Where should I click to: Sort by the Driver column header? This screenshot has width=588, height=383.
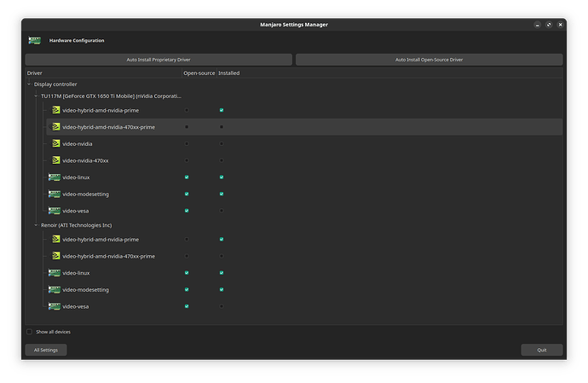[103, 73]
